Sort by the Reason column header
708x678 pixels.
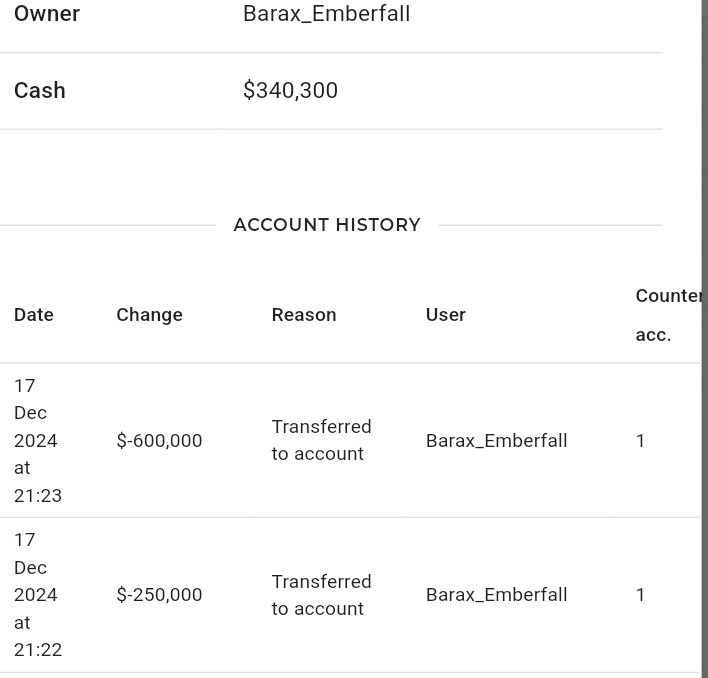[x=304, y=315]
